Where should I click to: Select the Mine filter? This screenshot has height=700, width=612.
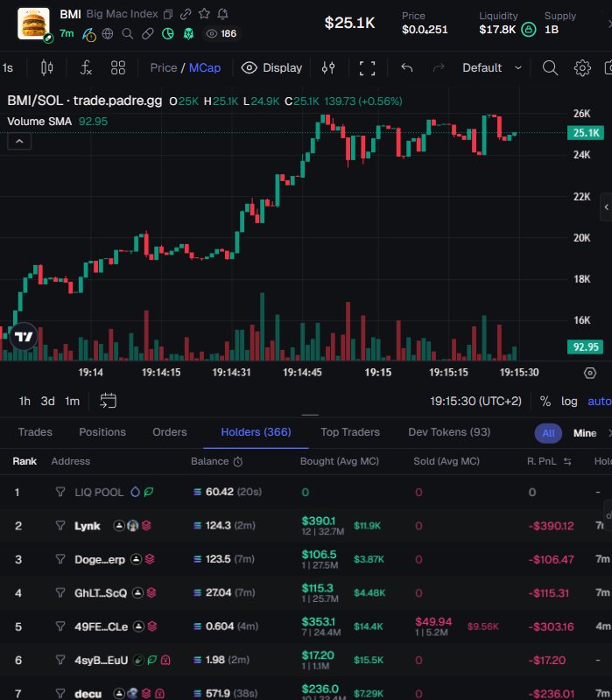[585, 433]
